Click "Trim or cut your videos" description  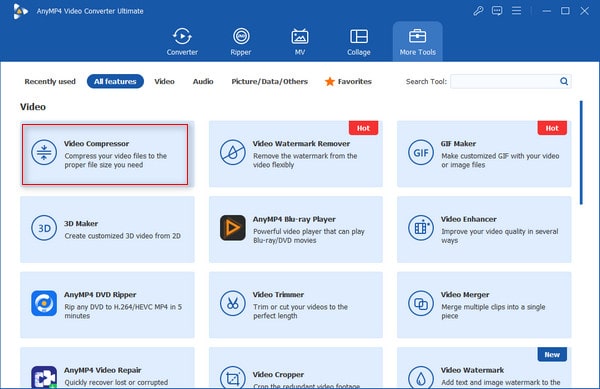(x=300, y=311)
